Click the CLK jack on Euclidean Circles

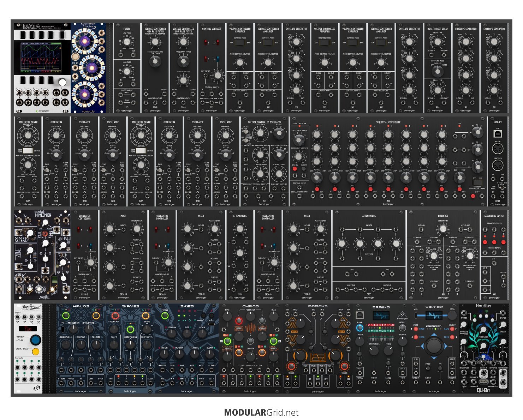(x=75, y=68)
